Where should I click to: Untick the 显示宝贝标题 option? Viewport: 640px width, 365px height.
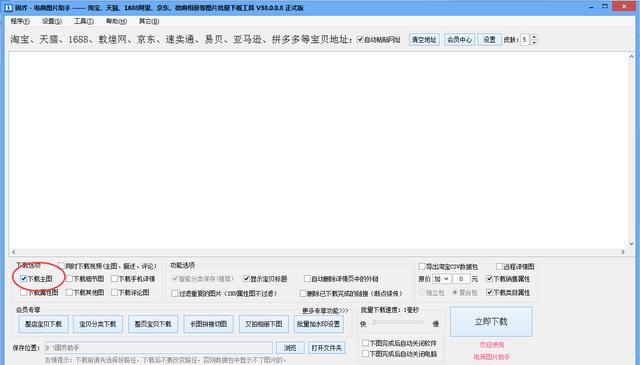(246, 279)
